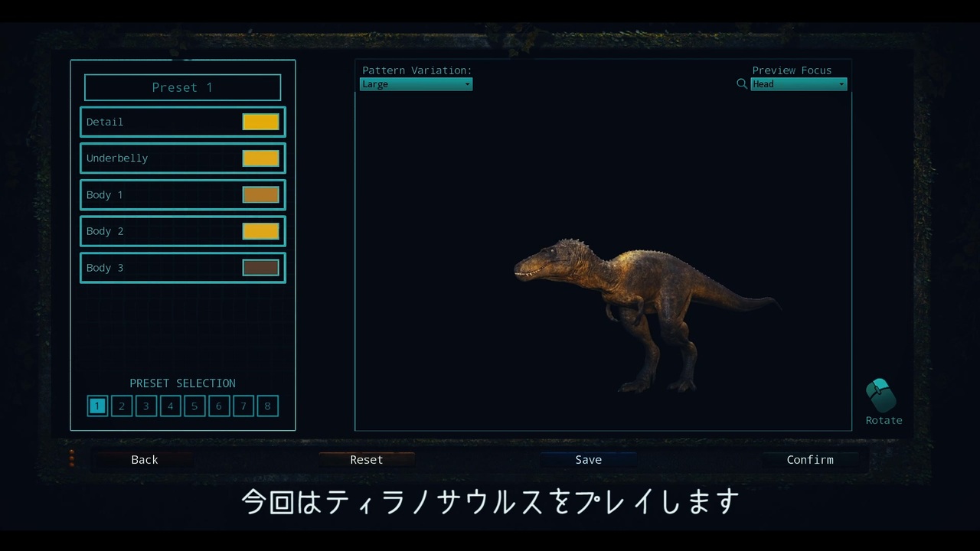Viewport: 980px width, 551px height.
Task: Click the Rotate mouse icon
Action: (x=880, y=396)
